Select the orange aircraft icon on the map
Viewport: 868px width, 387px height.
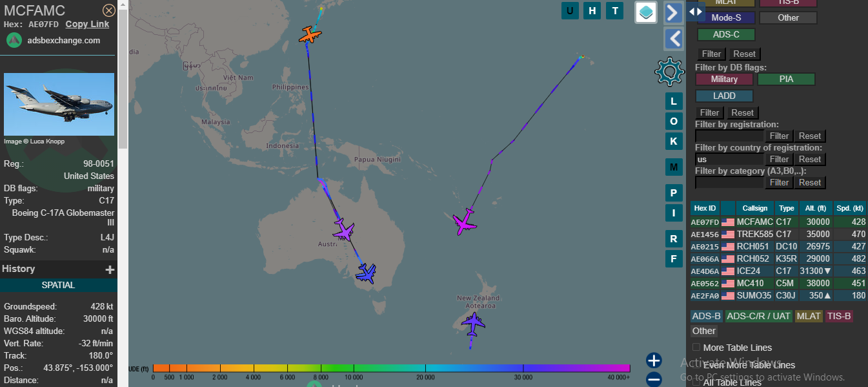click(310, 35)
